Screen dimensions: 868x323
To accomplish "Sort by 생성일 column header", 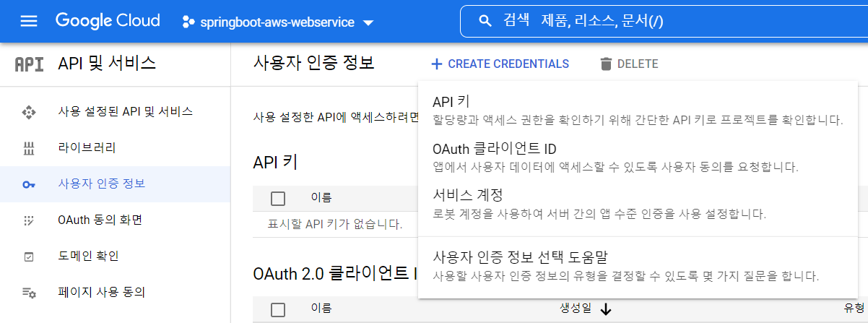I will pyautogui.click(x=576, y=309).
